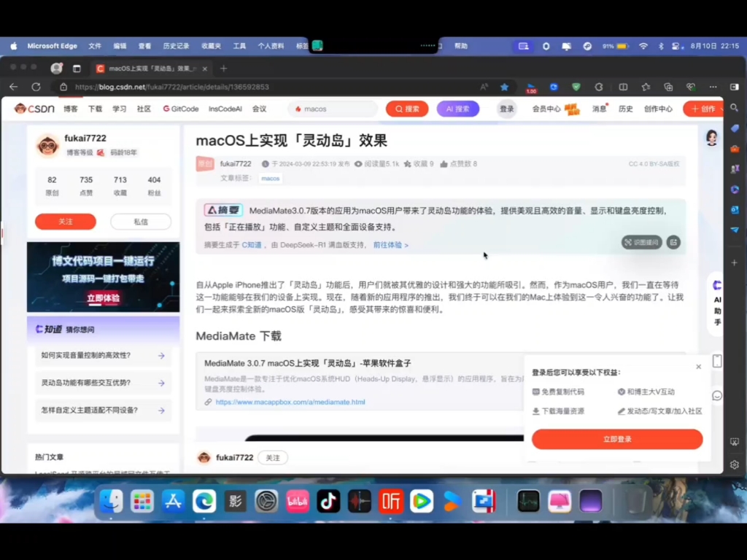The height and width of the screenshot is (560, 747).
Task: Click the green shield extension icon
Action: point(576,87)
